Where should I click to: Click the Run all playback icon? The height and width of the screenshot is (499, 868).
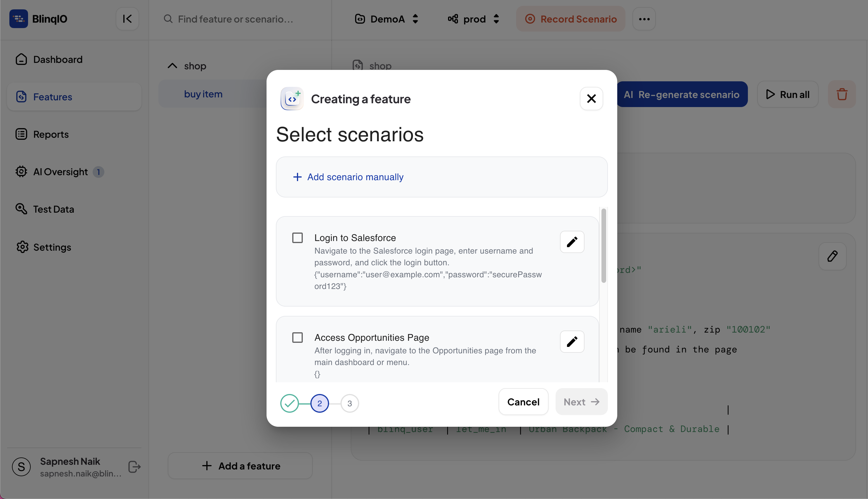click(x=771, y=94)
